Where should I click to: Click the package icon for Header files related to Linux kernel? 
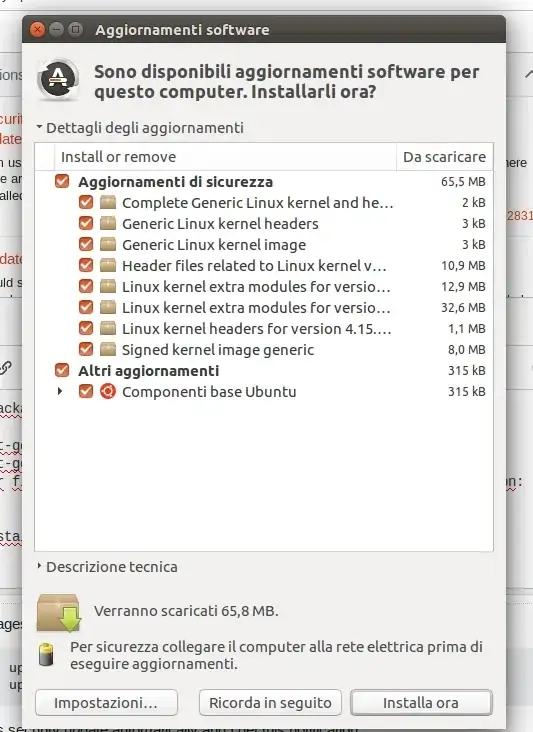(108, 265)
